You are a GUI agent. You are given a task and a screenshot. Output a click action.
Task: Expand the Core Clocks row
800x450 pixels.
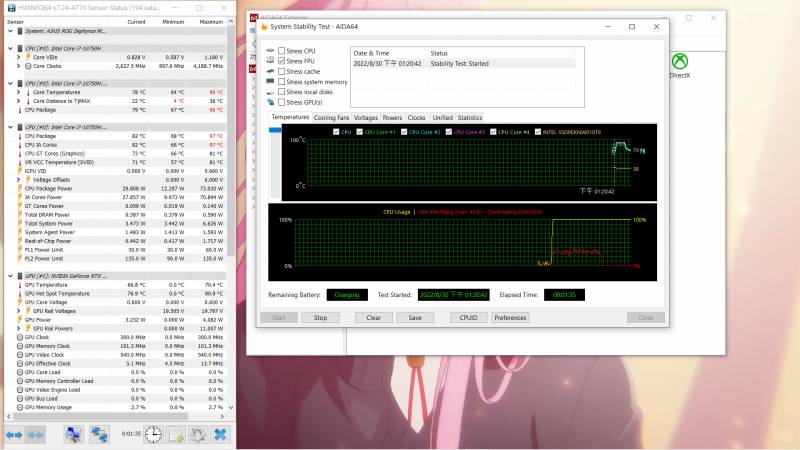[18, 66]
